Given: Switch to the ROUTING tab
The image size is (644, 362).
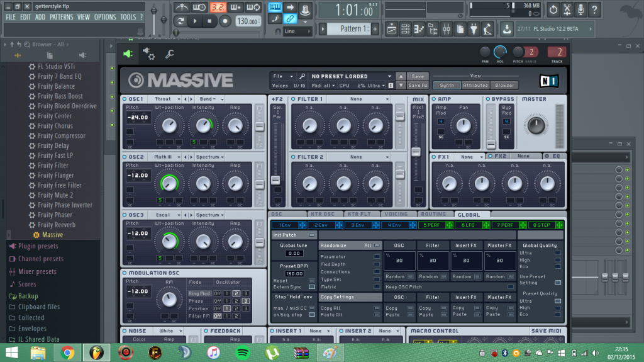Looking at the screenshot, I should click(x=433, y=214).
